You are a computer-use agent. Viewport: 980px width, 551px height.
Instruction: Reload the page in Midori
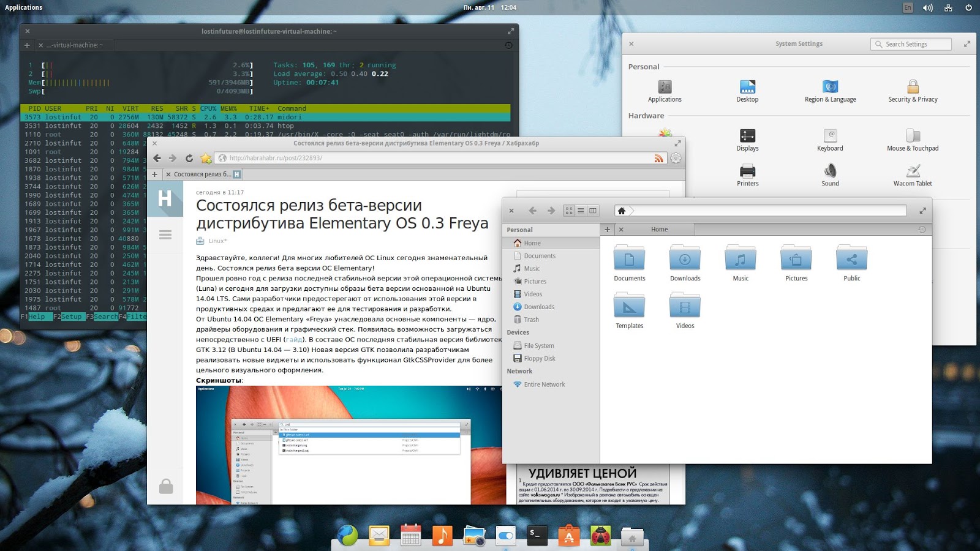pos(189,158)
